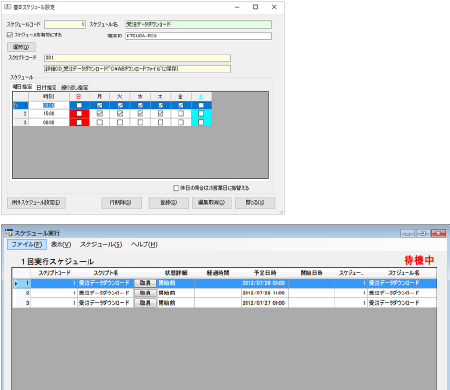450x390 pixels.
Task: Click 取消 button in schedule row 3
Action: point(145,303)
